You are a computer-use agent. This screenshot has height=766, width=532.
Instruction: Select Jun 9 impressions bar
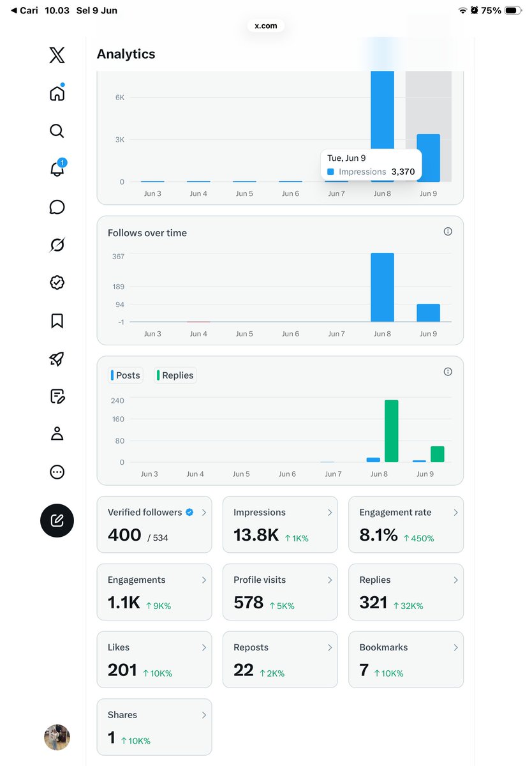point(428,158)
